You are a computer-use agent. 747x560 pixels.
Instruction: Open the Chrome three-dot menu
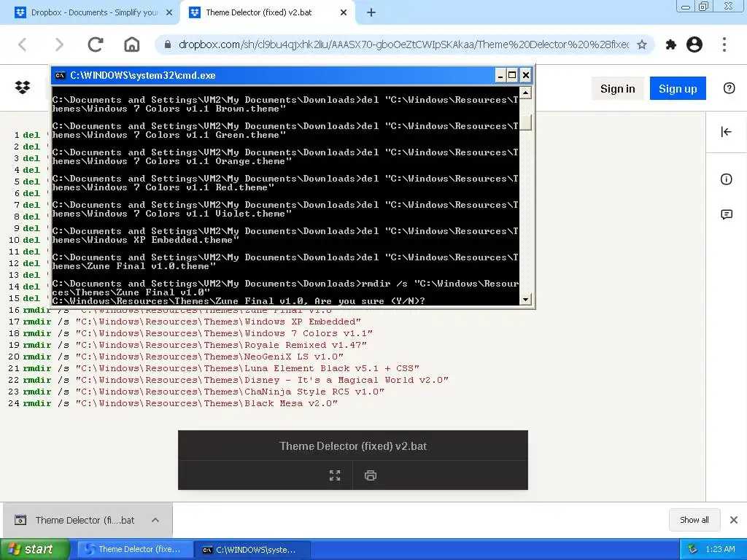[x=724, y=44]
